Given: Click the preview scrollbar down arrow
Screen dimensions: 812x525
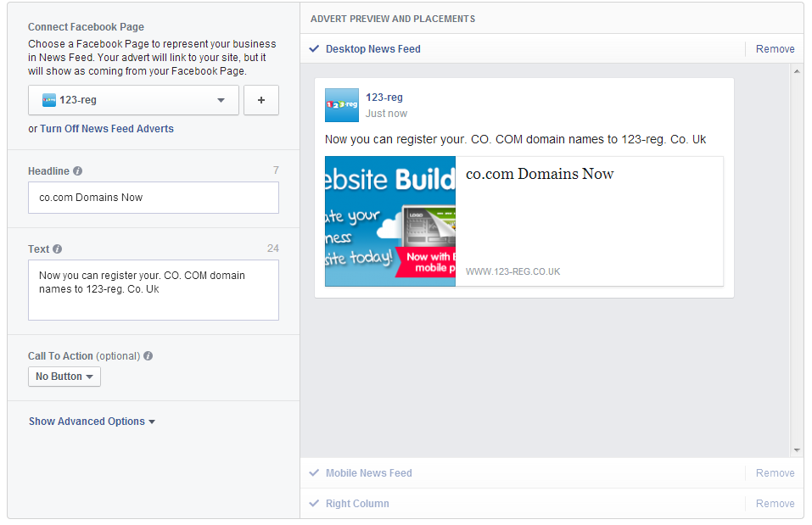Looking at the screenshot, I should pos(797,450).
